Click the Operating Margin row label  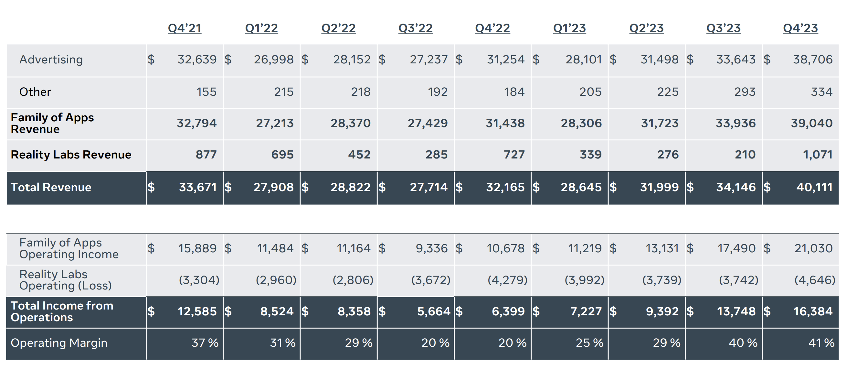point(59,343)
